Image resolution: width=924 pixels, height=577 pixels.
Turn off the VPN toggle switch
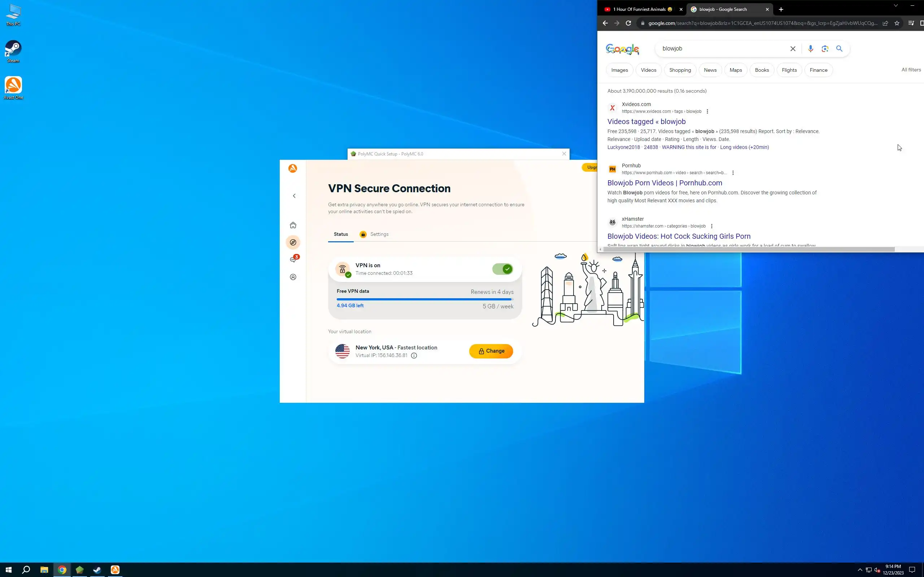pos(502,269)
